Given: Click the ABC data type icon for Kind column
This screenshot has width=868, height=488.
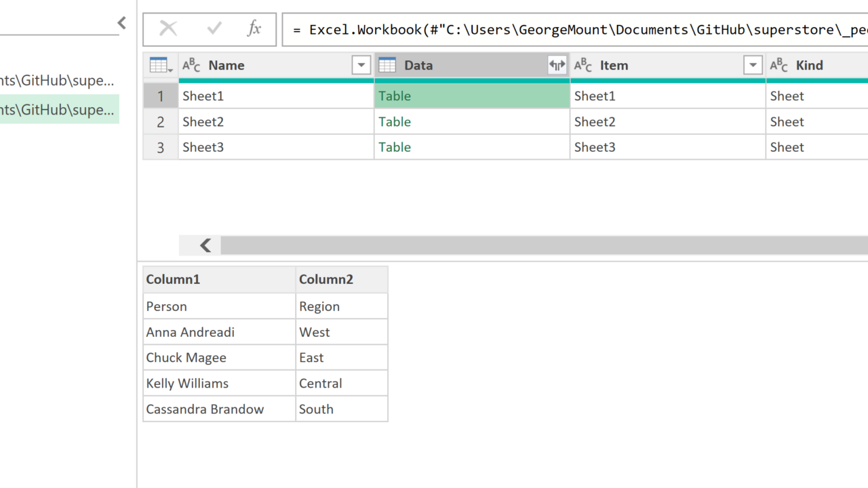Looking at the screenshot, I should pos(779,66).
